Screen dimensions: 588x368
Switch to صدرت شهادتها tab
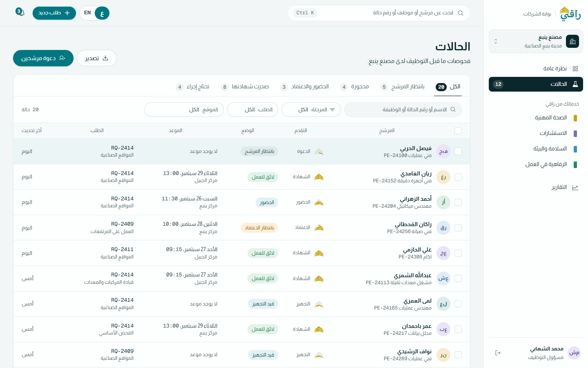pyautogui.click(x=245, y=87)
